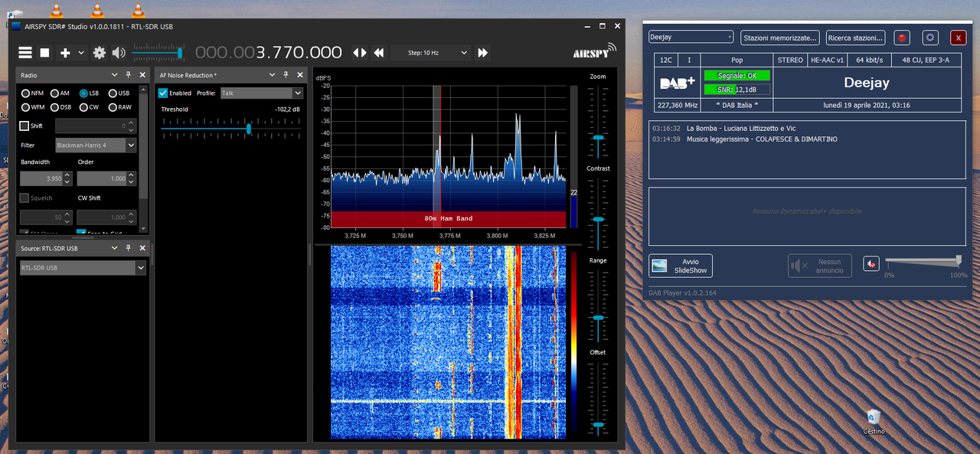980x454 pixels.
Task: Click the DAB+ logo in DAB Player
Action: pos(678,83)
